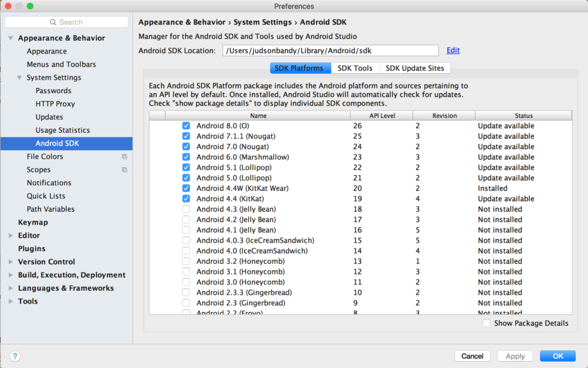The width and height of the screenshot is (588, 368).
Task: Click Android 3.1 (Honeycomb) row name
Action: (241, 271)
